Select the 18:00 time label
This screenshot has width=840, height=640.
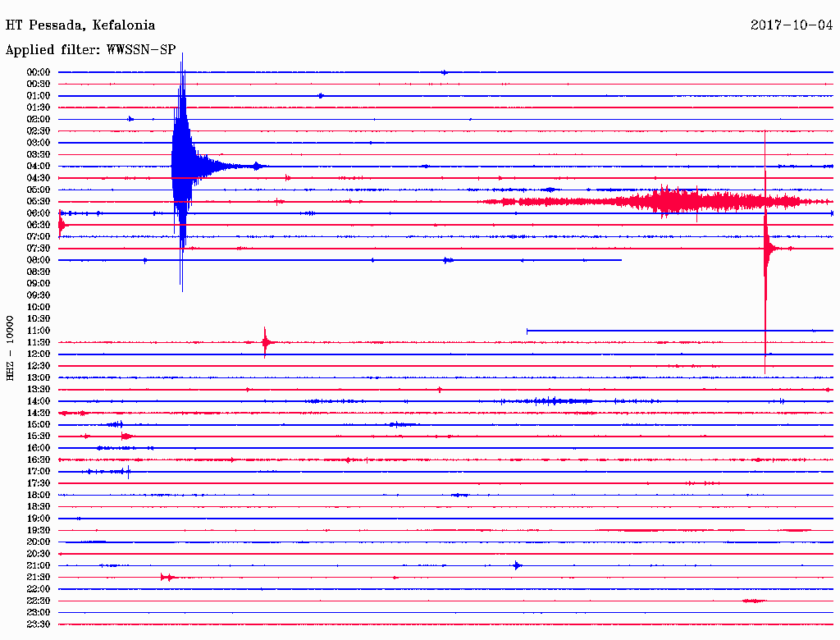point(39,496)
